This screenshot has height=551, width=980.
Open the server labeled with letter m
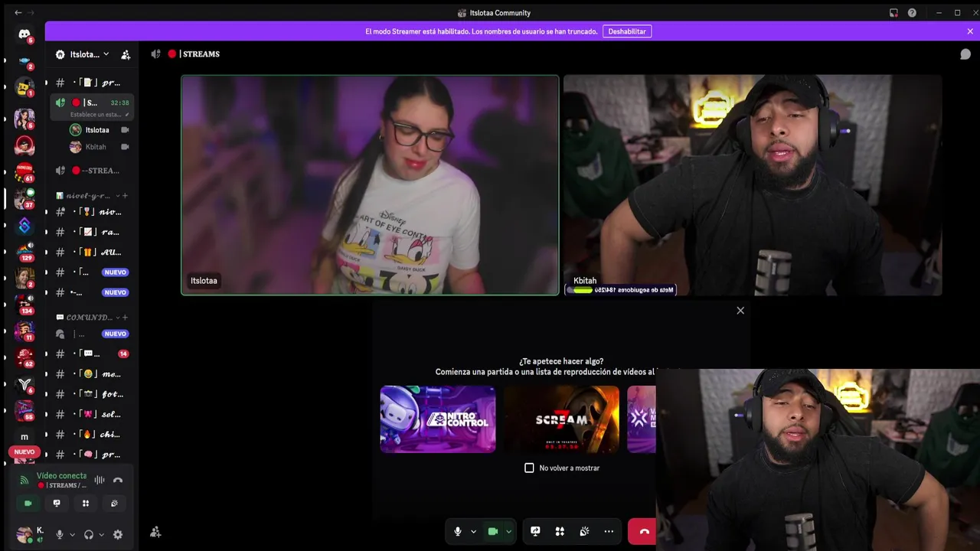coord(24,437)
